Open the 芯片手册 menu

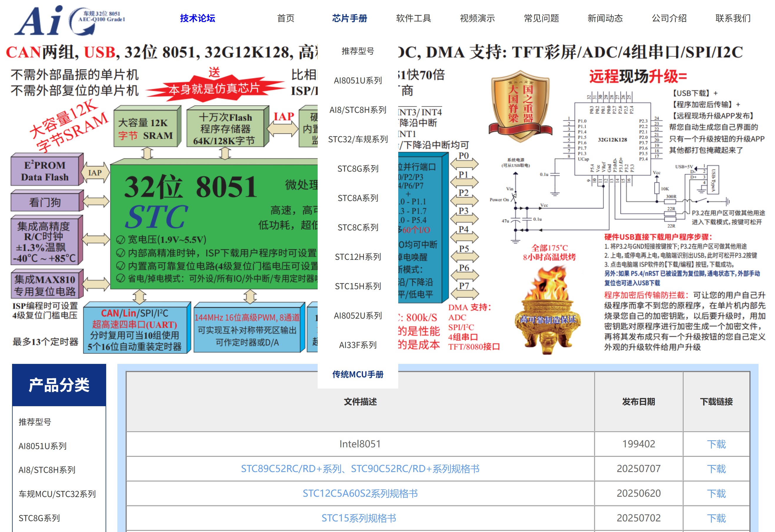349,18
